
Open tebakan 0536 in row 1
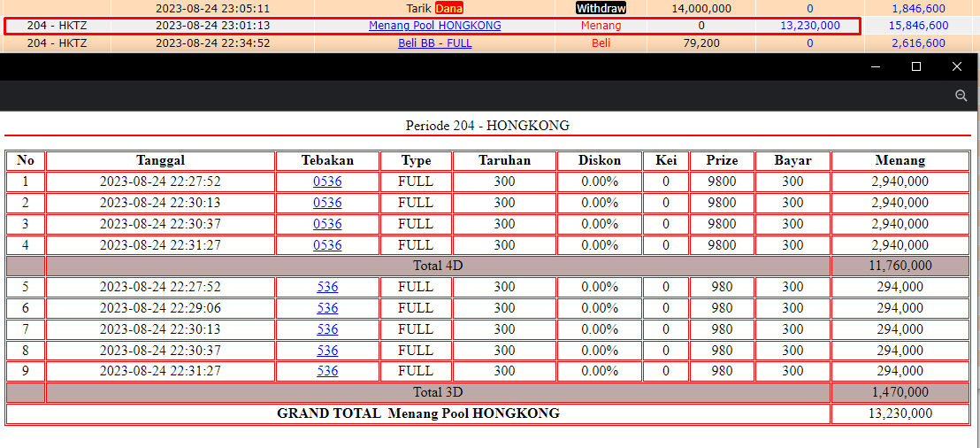(x=327, y=182)
